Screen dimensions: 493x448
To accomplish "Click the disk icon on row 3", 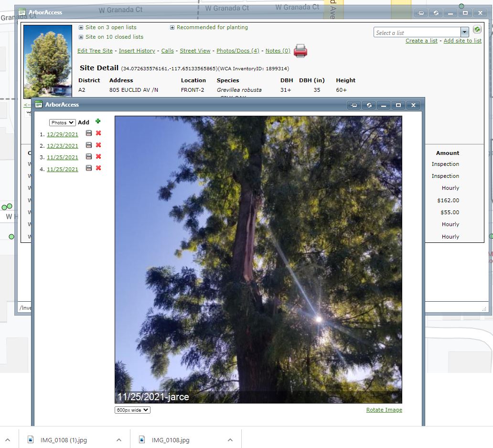I will pyautogui.click(x=89, y=157).
